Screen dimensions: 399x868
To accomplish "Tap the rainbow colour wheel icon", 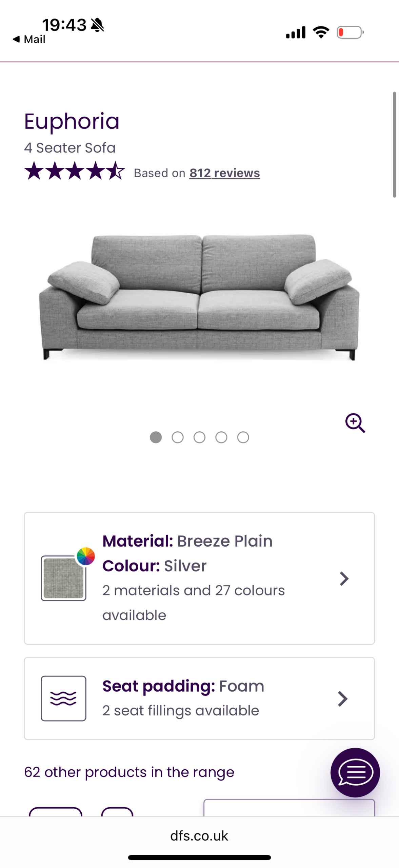I will 86,556.
